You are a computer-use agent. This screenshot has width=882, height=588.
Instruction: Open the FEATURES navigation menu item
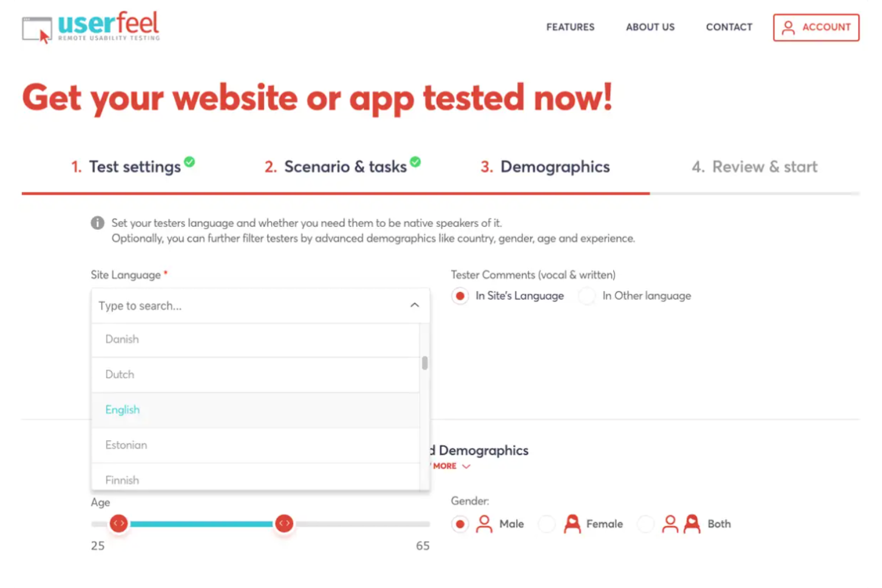[x=570, y=27]
